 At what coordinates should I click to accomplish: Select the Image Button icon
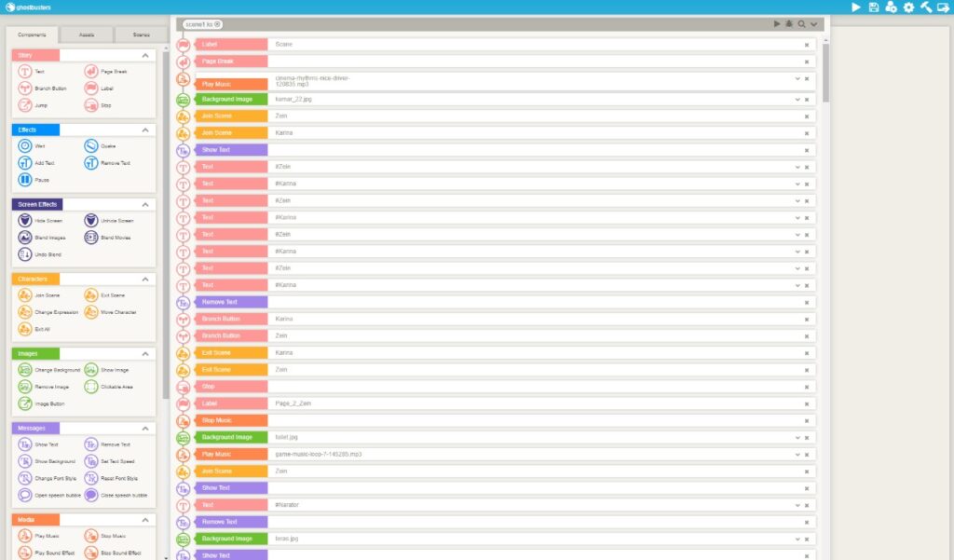click(25, 403)
